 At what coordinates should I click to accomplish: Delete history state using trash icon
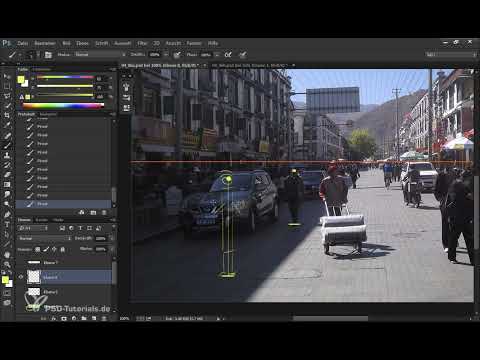(104, 212)
